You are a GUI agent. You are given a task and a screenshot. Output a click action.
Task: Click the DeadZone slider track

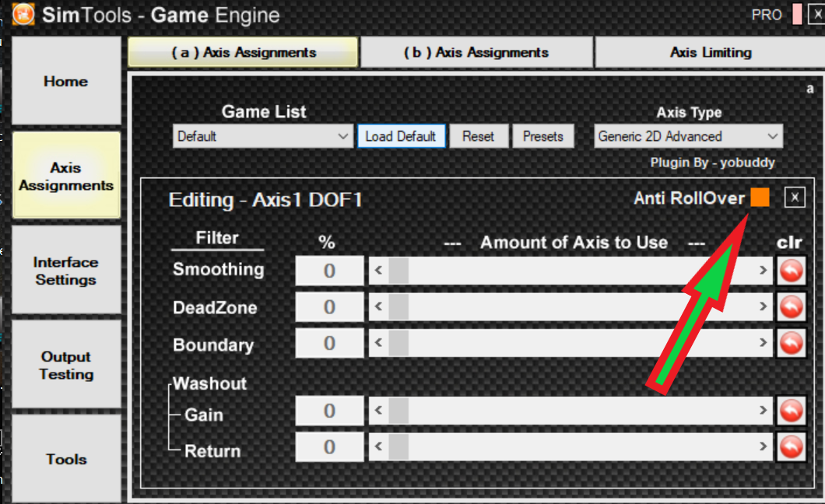[x=570, y=307]
